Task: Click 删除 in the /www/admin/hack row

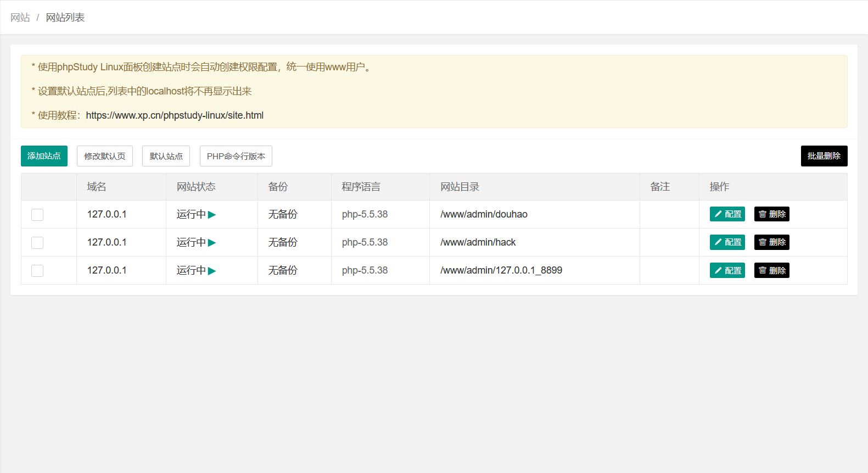Action: tap(772, 242)
